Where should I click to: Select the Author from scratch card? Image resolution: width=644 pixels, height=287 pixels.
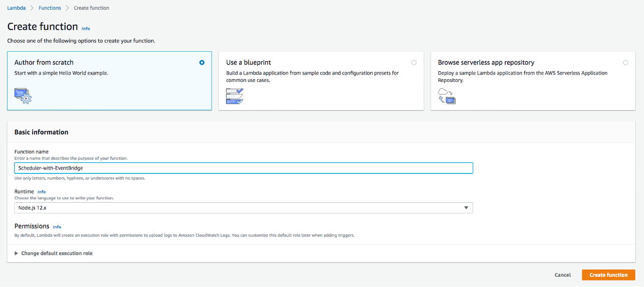109,80
